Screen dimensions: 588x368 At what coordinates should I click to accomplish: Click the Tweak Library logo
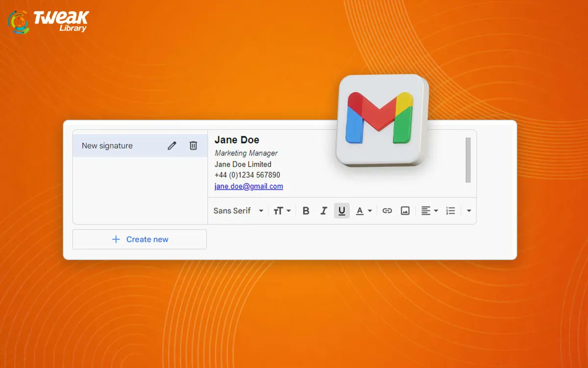(48, 22)
